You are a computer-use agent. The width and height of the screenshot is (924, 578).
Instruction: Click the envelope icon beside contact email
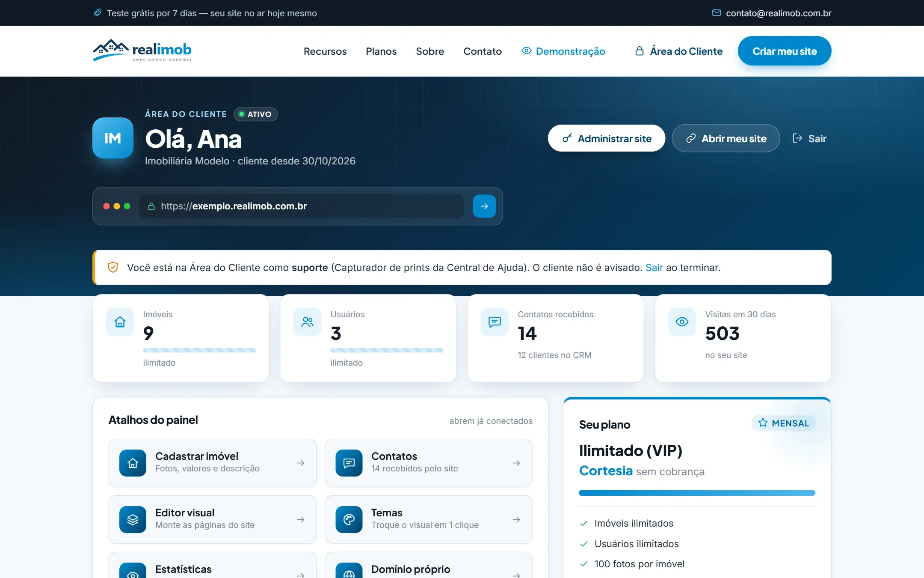(716, 13)
